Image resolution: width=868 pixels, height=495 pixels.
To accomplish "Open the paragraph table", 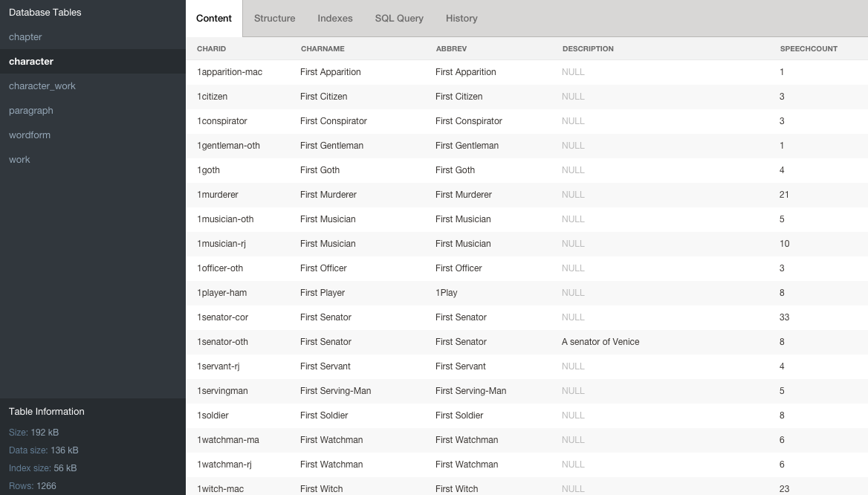I will 31,111.
